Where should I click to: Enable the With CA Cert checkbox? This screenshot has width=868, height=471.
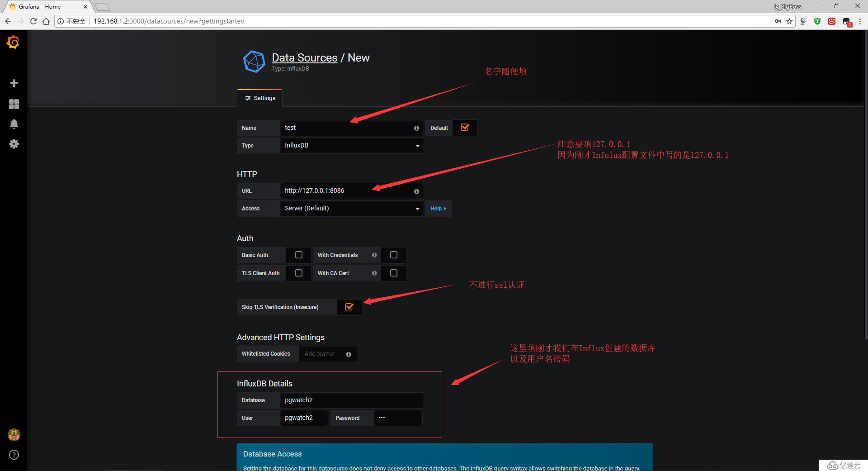point(394,273)
